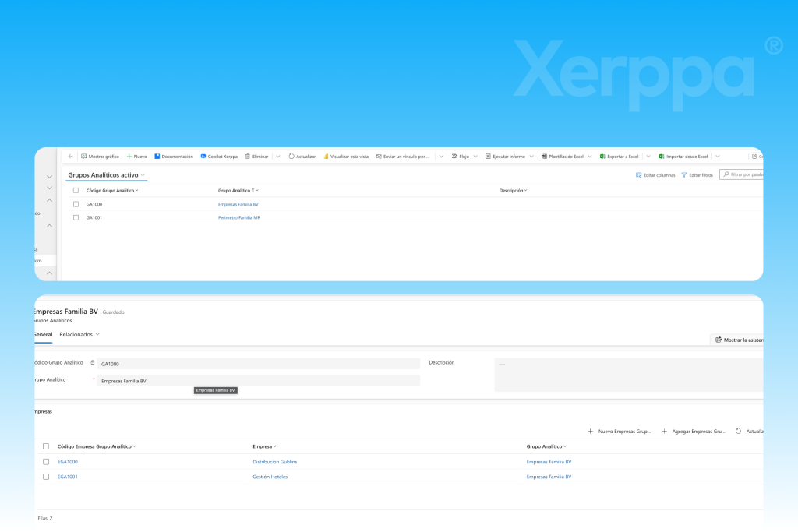This screenshot has height=532, width=798.
Task: Open the Perimetro Familia MR link
Action: (x=239, y=217)
